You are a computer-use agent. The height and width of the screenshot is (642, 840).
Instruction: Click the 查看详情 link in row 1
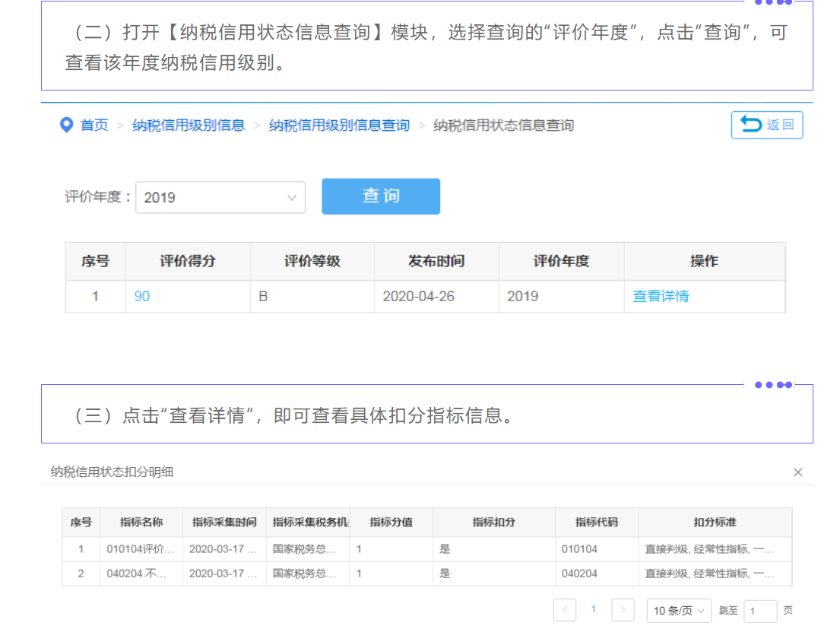(x=661, y=297)
